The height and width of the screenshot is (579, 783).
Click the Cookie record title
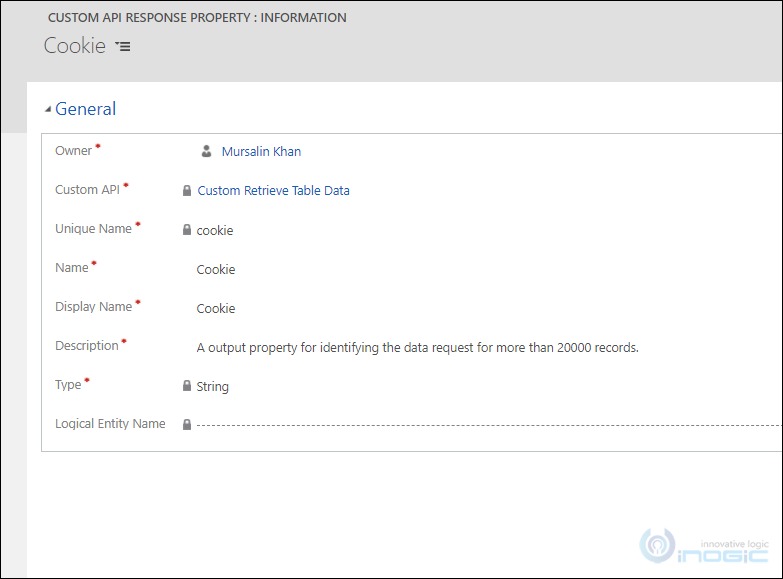[75, 46]
